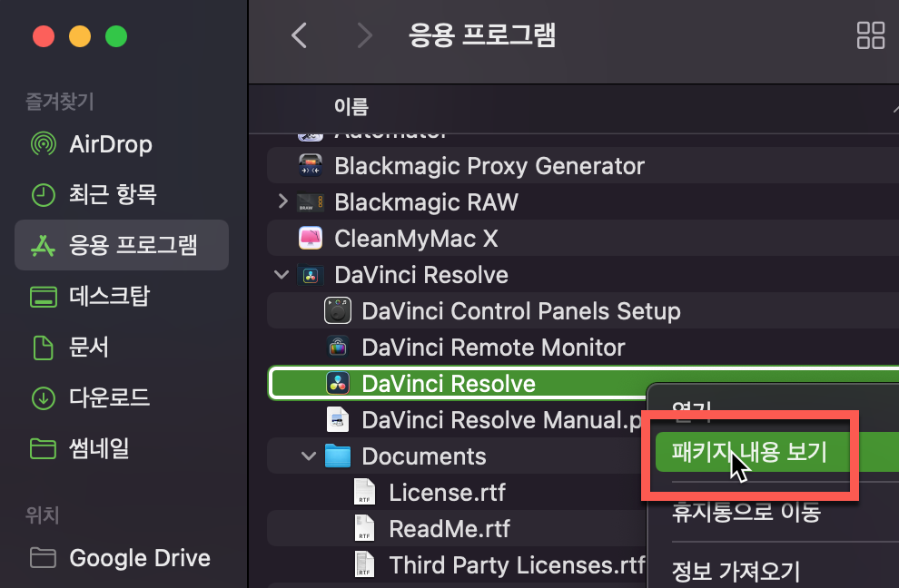Switch to icon grid view

click(x=870, y=35)
